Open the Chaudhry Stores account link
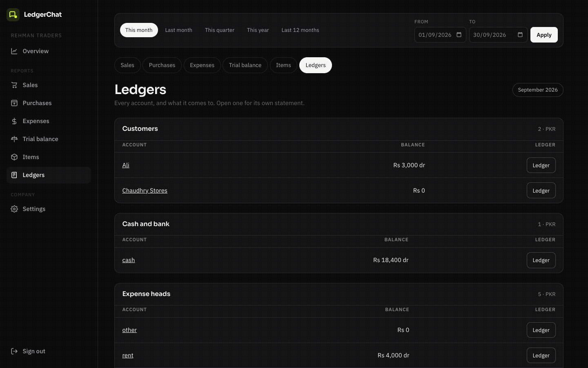Viewport: 588px width, 368px height. coord(145,191)
